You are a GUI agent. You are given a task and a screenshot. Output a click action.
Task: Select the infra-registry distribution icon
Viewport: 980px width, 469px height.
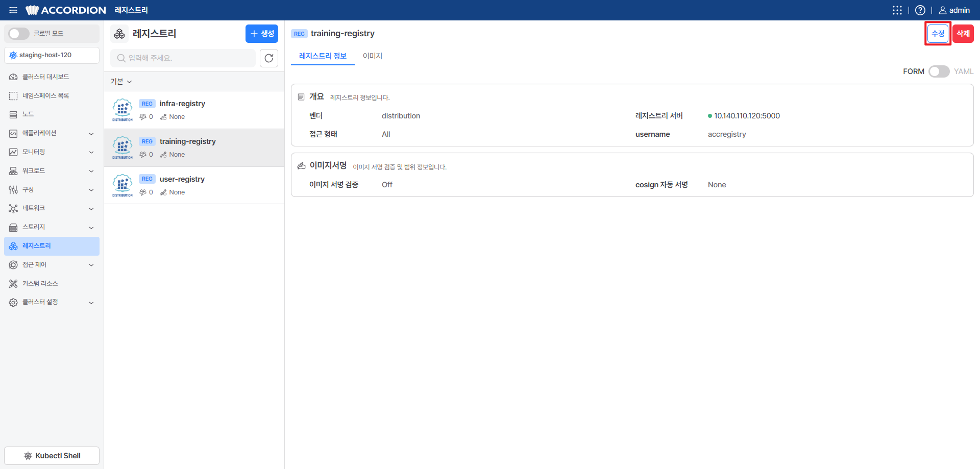(x=122, y=110)
